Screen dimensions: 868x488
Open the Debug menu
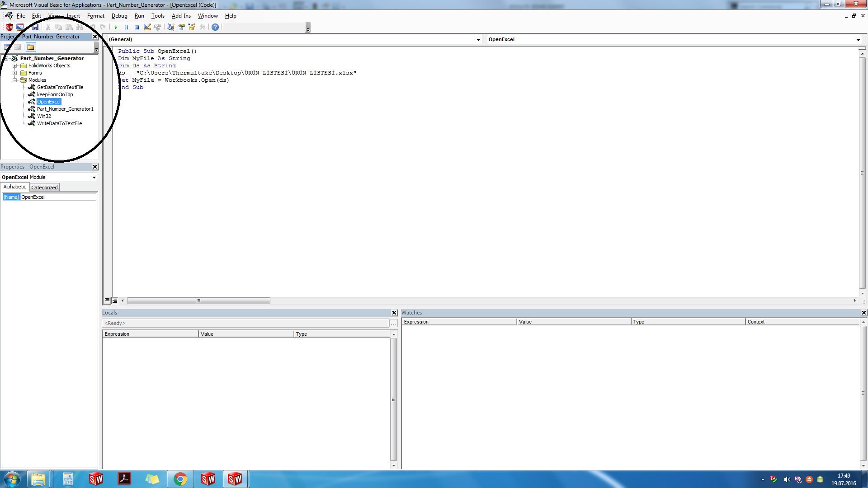click(x=119, y=16)
